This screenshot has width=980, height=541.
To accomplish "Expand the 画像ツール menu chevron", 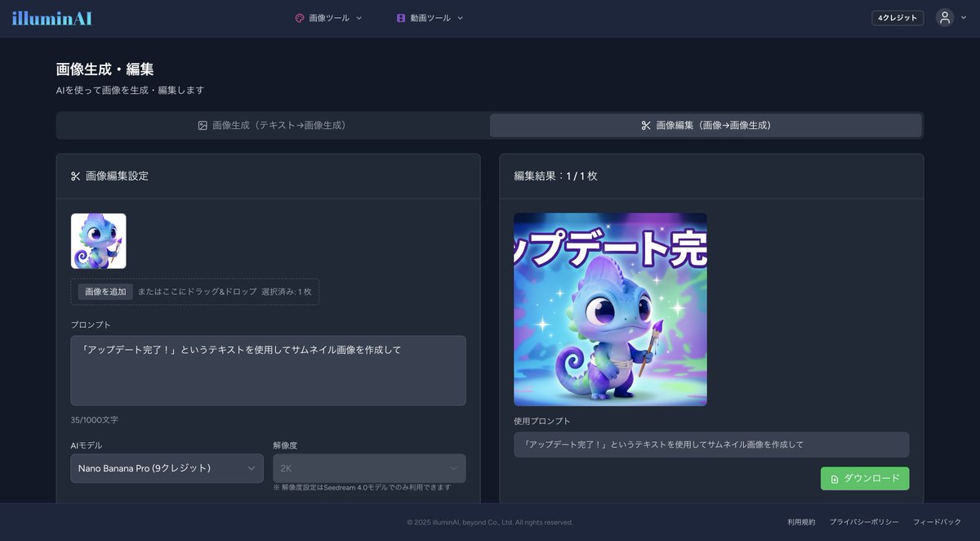I will pos(359,18).
